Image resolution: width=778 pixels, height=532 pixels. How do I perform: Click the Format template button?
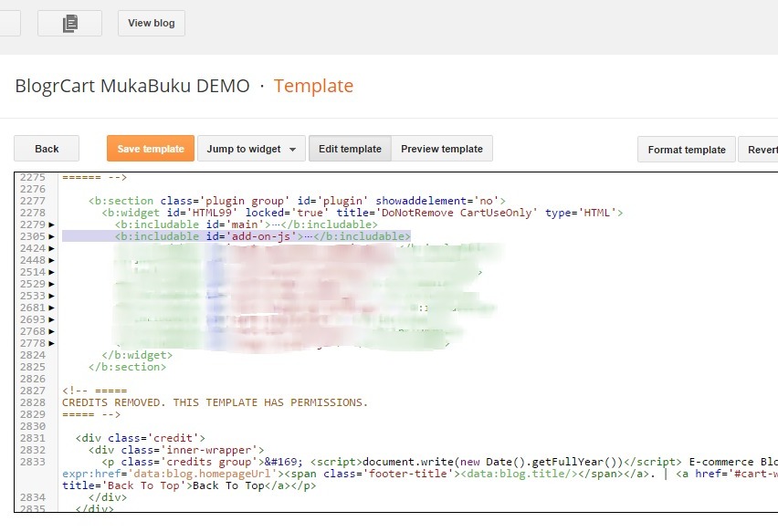(687, 150)
